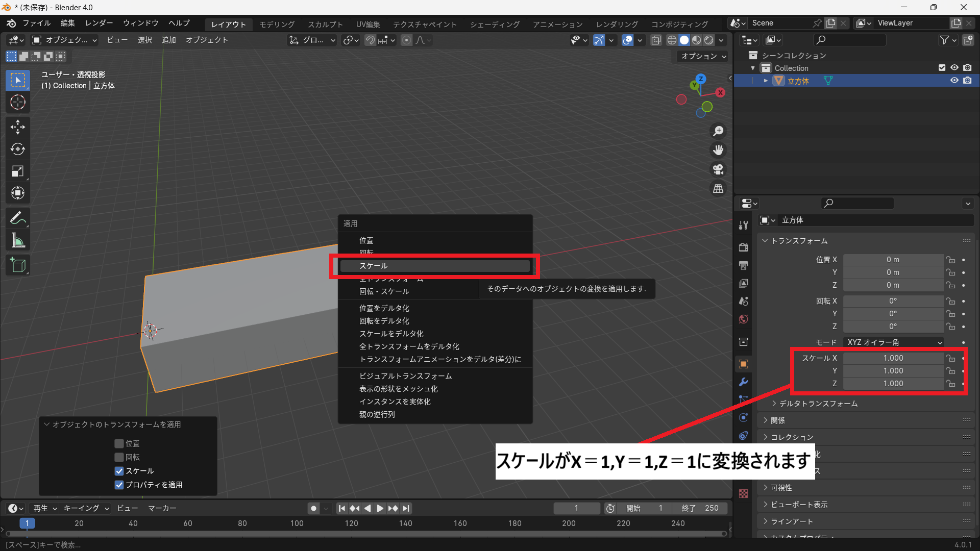The image size is (980, 551).
Task: Pick the Measure ruler tool
Action: pos(18,240)
